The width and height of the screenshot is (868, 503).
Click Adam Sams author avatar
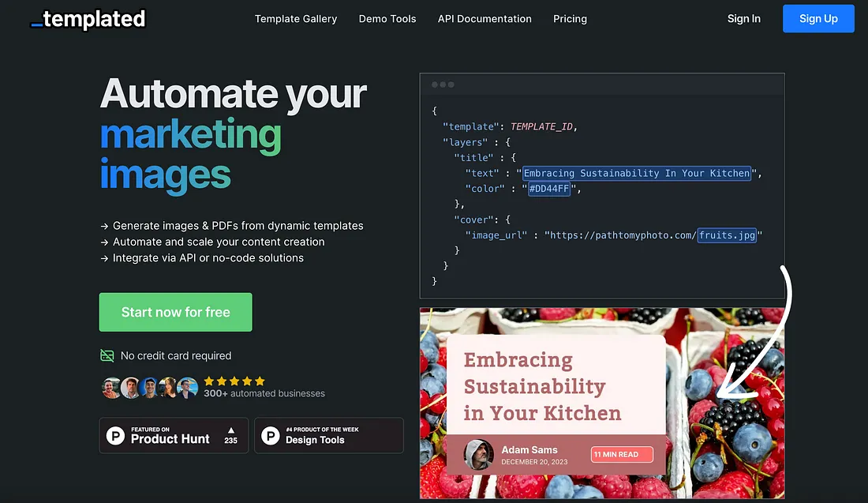coord(478,454)
